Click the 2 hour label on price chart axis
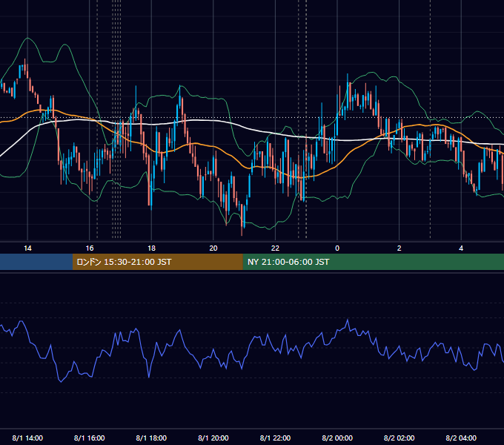This screenshot has width=504, height=445. click(x=399, y=248)
